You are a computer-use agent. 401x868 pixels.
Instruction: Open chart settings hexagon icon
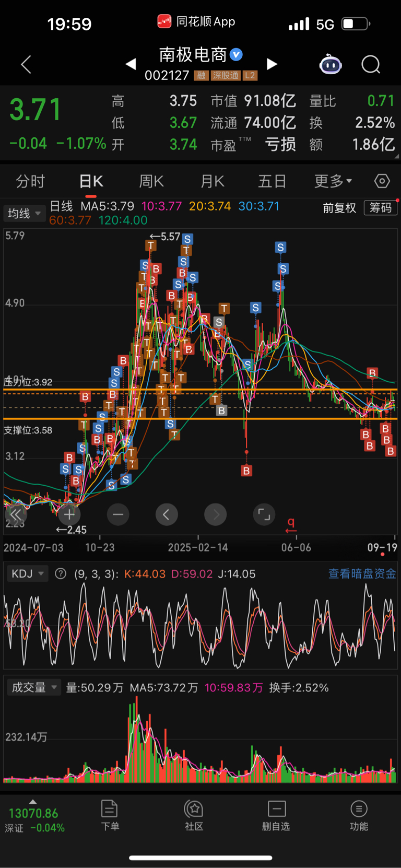coord(382,181)
